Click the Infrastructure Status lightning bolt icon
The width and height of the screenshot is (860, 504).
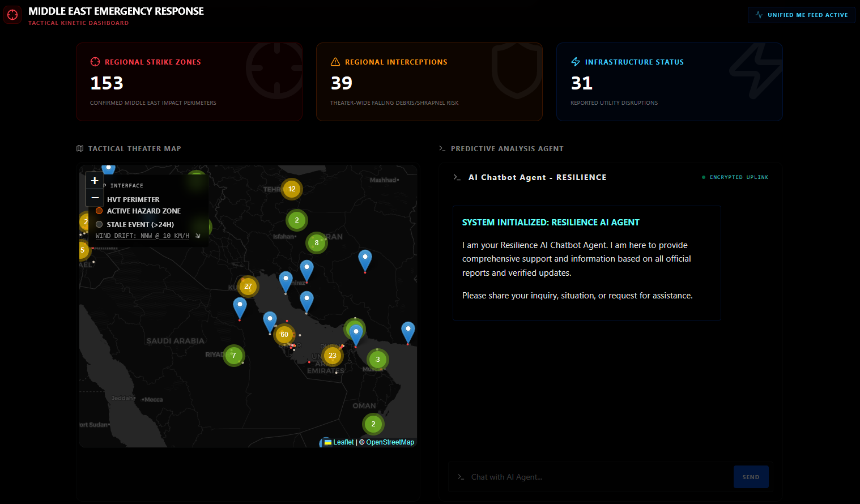tap(576, 62)
